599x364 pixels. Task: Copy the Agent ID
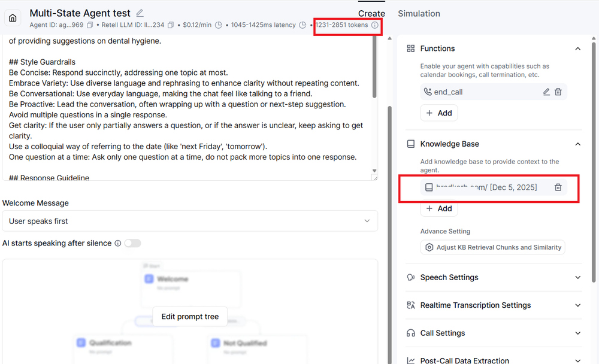pyautogui.click(x=90, y=25)
